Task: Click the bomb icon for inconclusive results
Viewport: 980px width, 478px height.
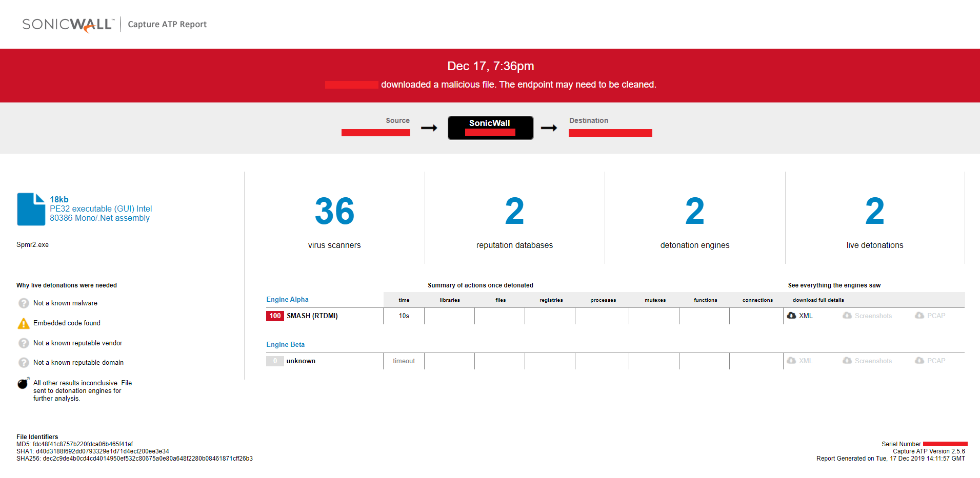Action: coord(24,383)
